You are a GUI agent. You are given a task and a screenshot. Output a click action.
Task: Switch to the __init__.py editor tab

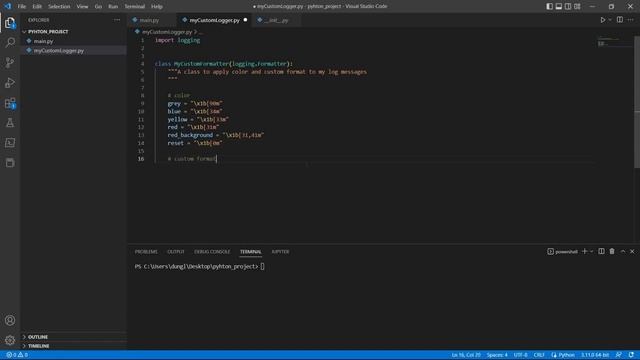[x=276, y=20]
